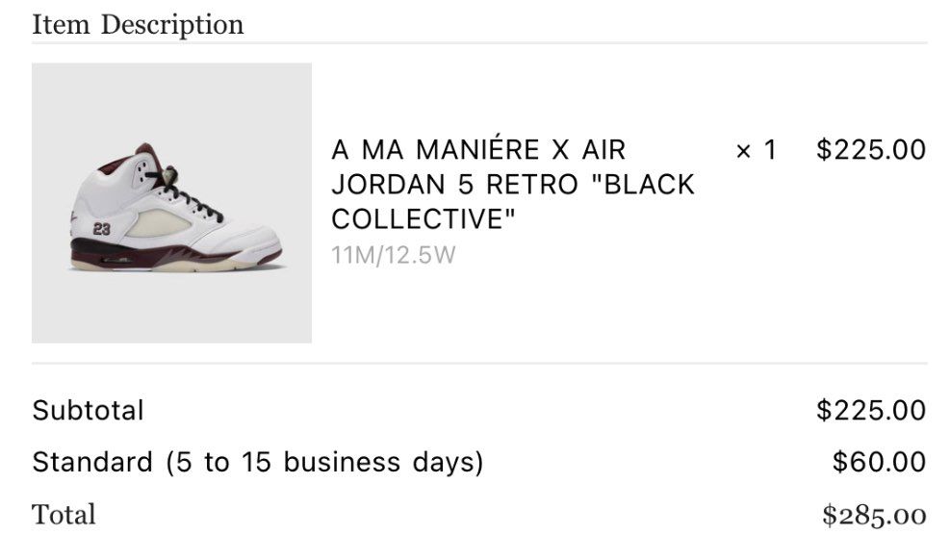
Task: Click the total amount $285.00
Action: [874, 515]
